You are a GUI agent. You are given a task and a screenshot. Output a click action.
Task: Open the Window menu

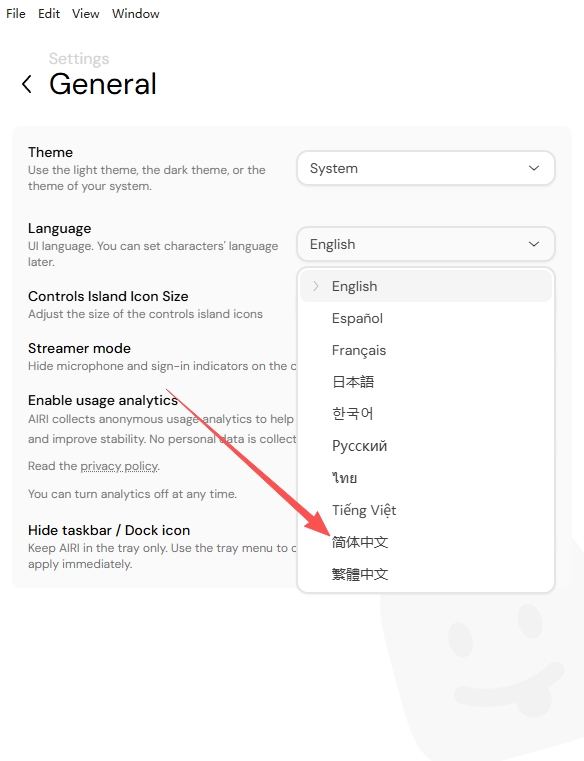(135, 14)
